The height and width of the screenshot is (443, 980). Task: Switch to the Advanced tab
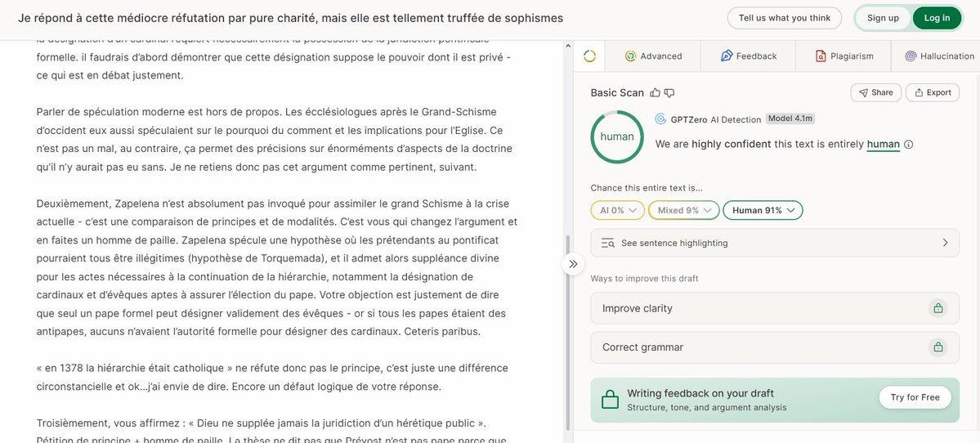tap(653, 56)
